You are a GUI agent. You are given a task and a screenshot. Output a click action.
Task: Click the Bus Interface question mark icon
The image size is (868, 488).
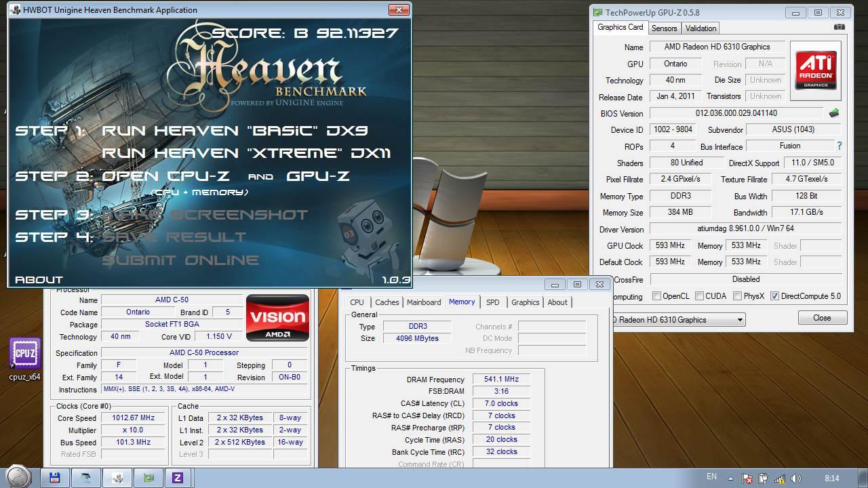[x=840, y=146]
